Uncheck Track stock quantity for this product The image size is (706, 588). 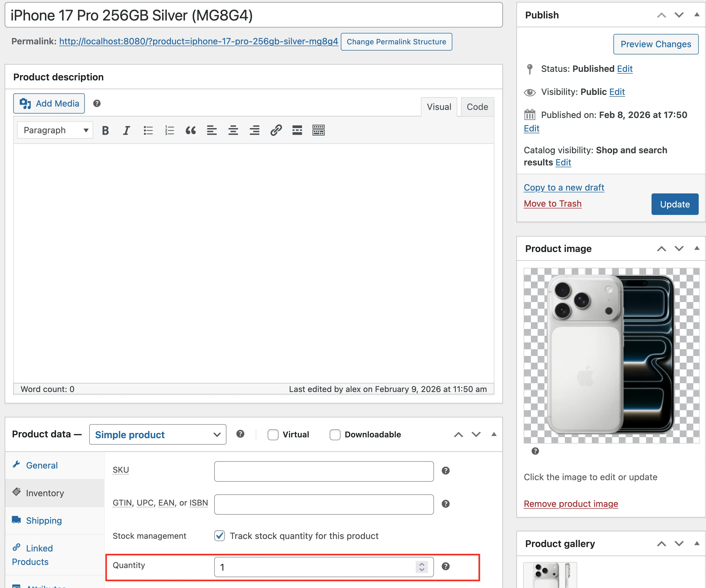click(219, 536)
